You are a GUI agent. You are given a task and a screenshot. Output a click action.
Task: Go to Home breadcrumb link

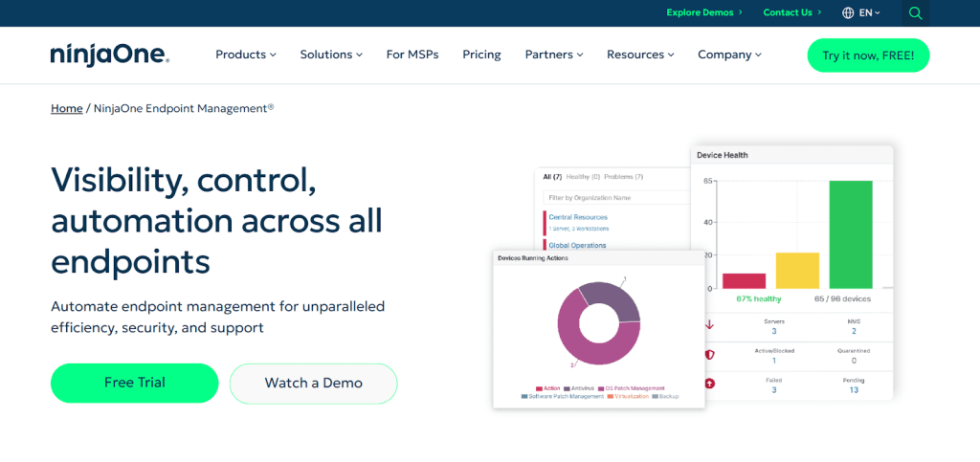67,109
